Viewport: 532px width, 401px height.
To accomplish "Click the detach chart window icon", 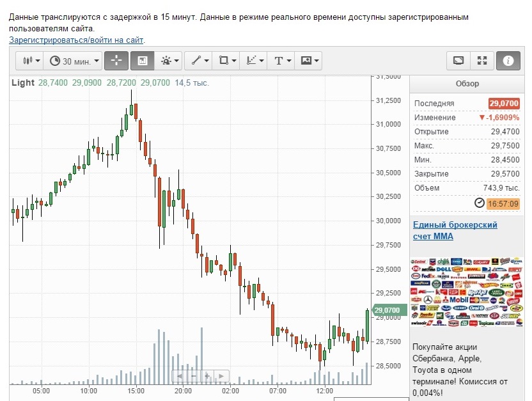I will coord(458,61).
